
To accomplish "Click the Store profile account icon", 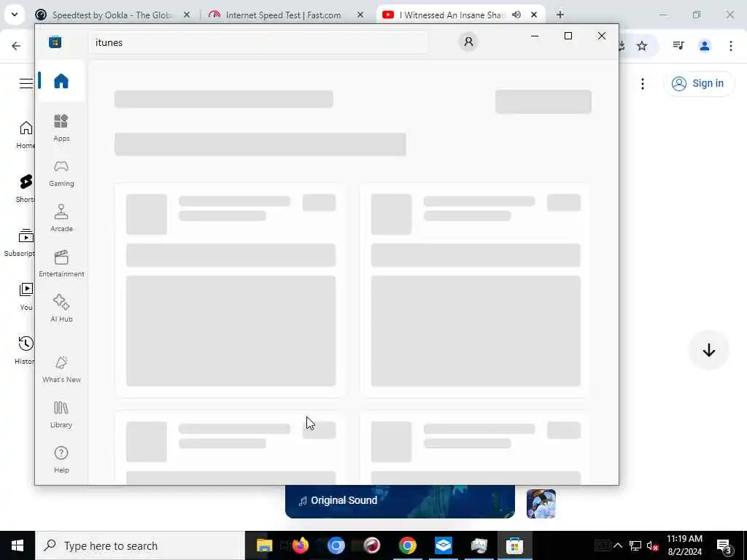I will (468, 42).
